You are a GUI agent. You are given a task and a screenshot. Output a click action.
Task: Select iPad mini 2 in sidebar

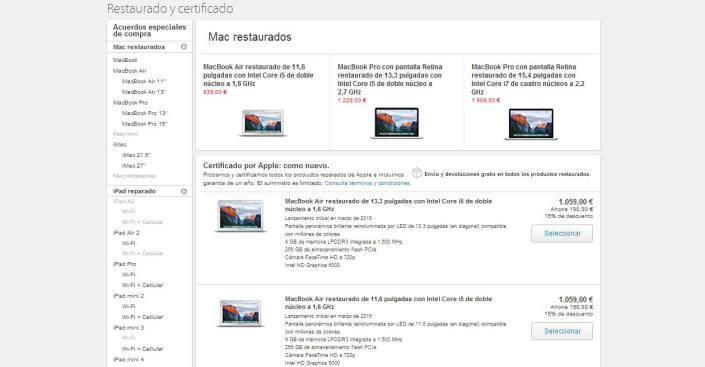pos(129,296)
